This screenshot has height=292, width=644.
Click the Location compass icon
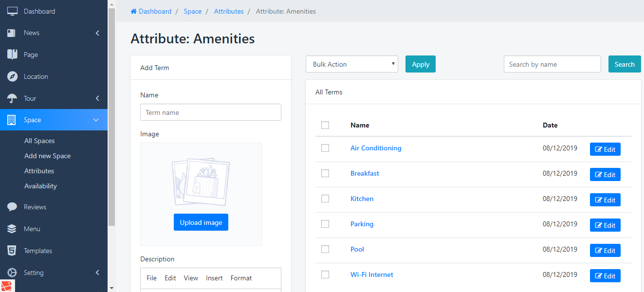tap(12, 76)
